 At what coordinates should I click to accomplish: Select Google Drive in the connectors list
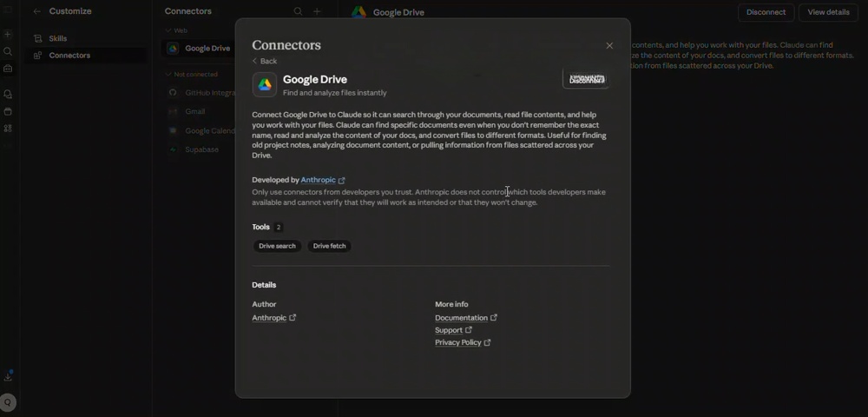coord(200,48)
